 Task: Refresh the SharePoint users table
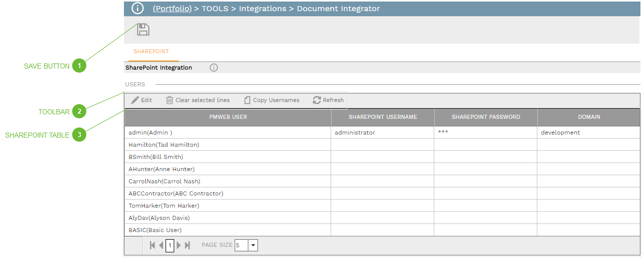(328, 100)
